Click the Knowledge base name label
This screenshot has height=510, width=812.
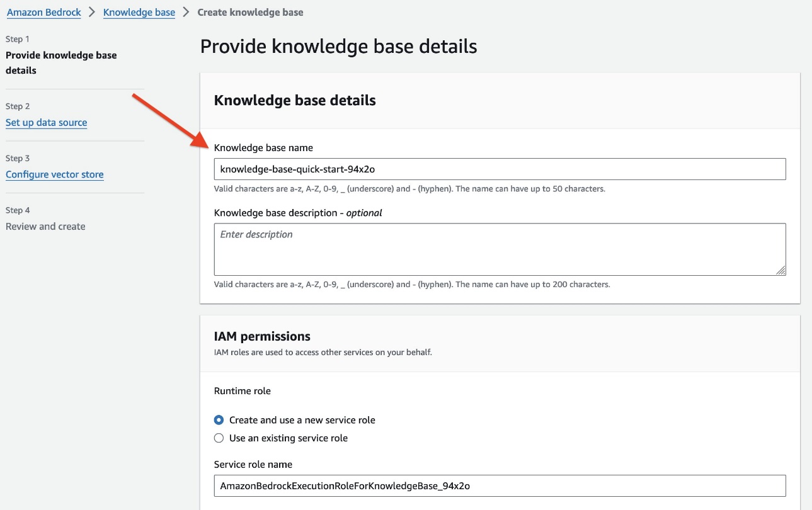coord(263,148)
